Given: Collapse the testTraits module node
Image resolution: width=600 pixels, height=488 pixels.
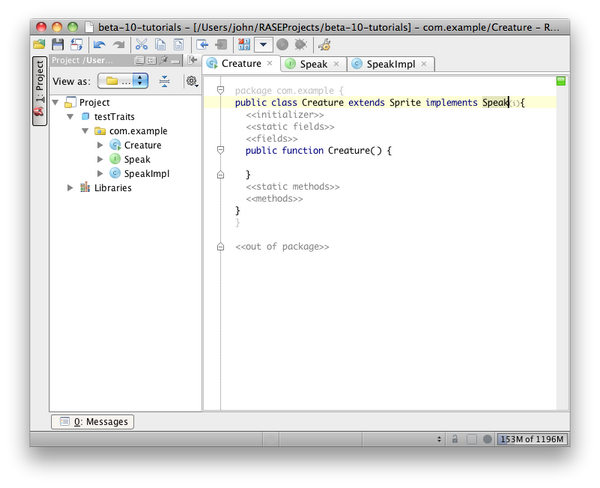Looking at the screenshot, I should (x=70, y=117).
